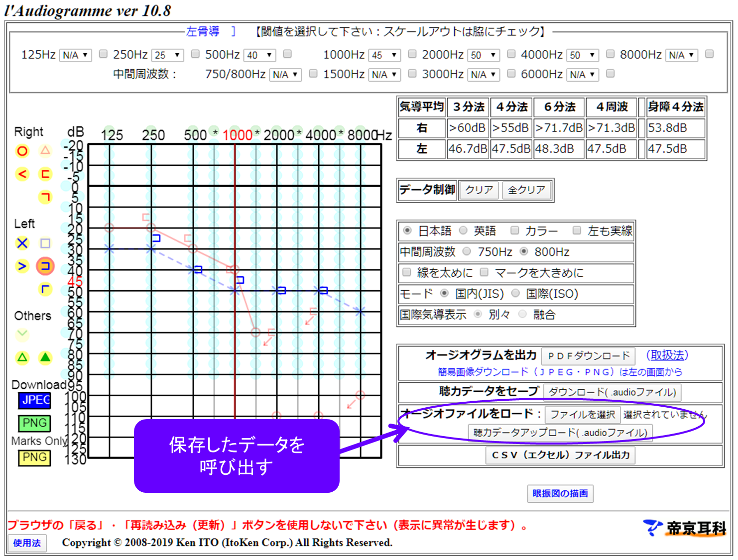Download audiogram as PNG in green box
The image size is (738, 560).
35,423
